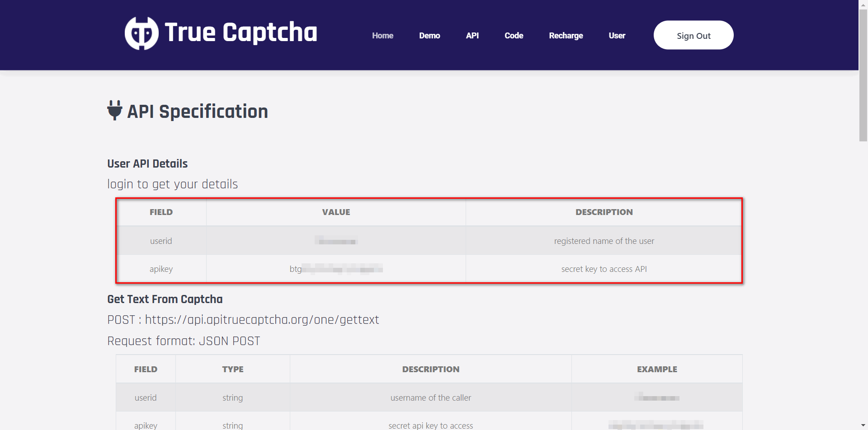Click the DESCRIPTION header of user details table

coord(604,212)
